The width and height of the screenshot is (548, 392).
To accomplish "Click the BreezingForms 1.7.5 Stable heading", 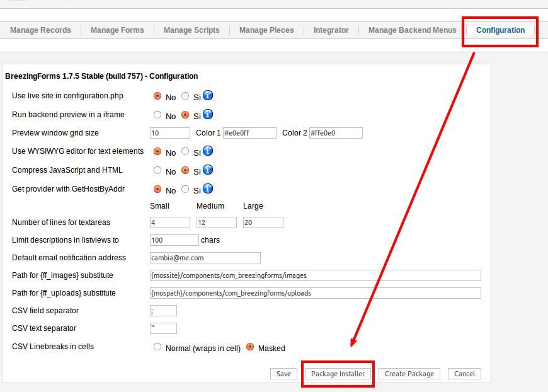I will (x=101, y=76).
